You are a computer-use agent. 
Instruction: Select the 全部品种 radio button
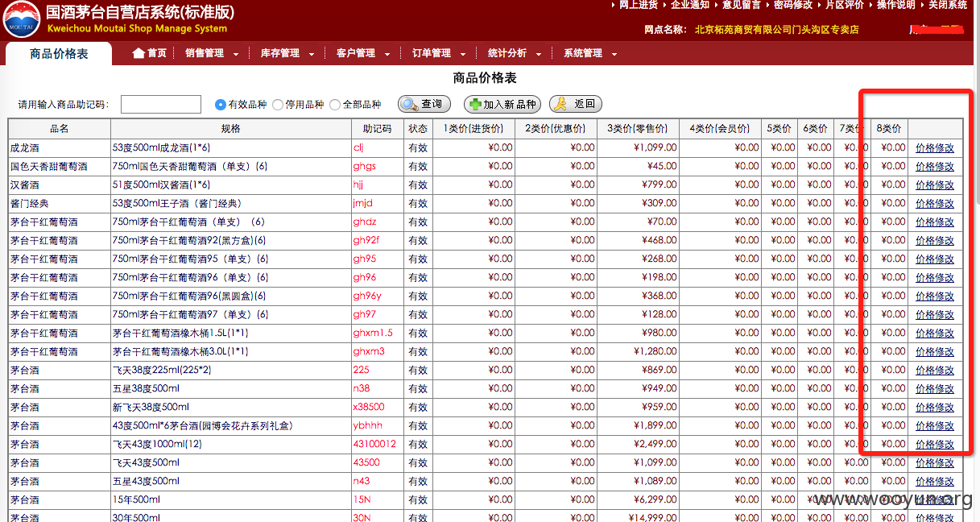click(335, 105)
